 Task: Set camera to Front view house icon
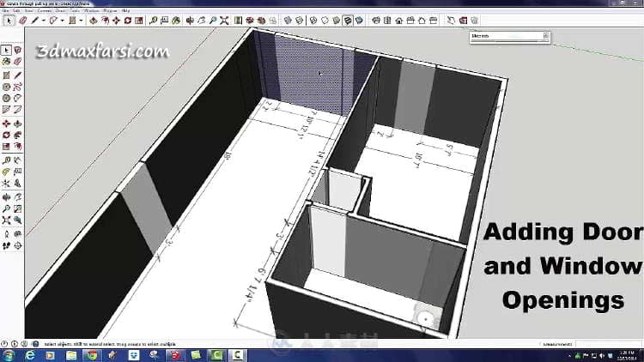(398, 20)
